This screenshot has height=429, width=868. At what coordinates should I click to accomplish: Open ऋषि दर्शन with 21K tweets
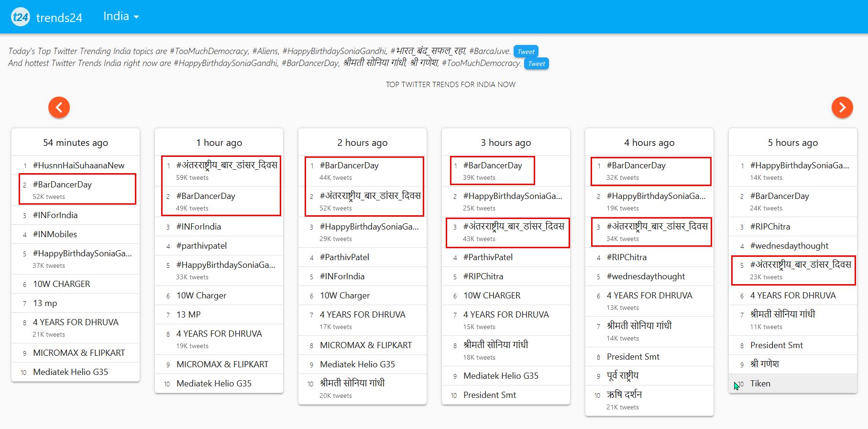[x=624, y=395]
